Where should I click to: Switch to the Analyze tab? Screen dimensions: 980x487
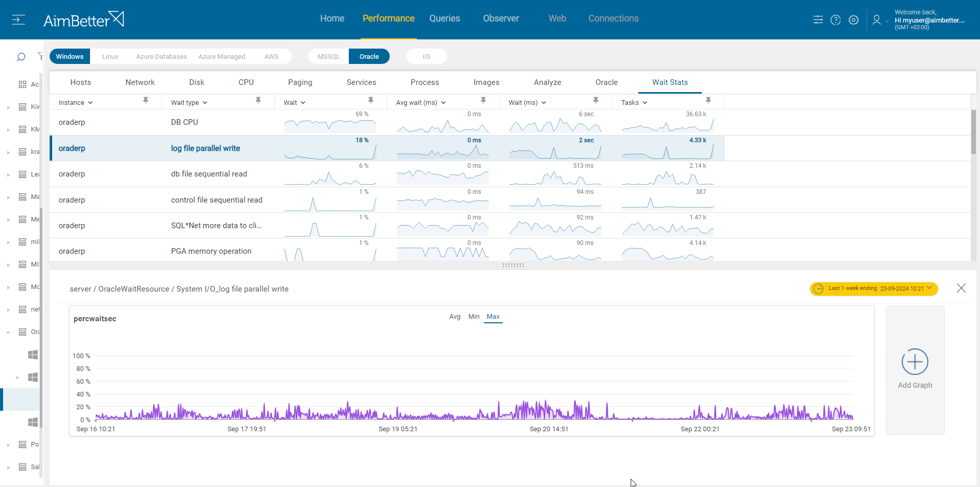click(x=547, y=82)
